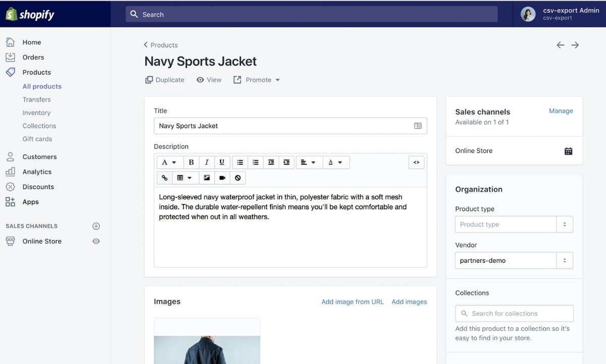606x364 pixels.
Task: Click Add image from URL
Action: 352,302
